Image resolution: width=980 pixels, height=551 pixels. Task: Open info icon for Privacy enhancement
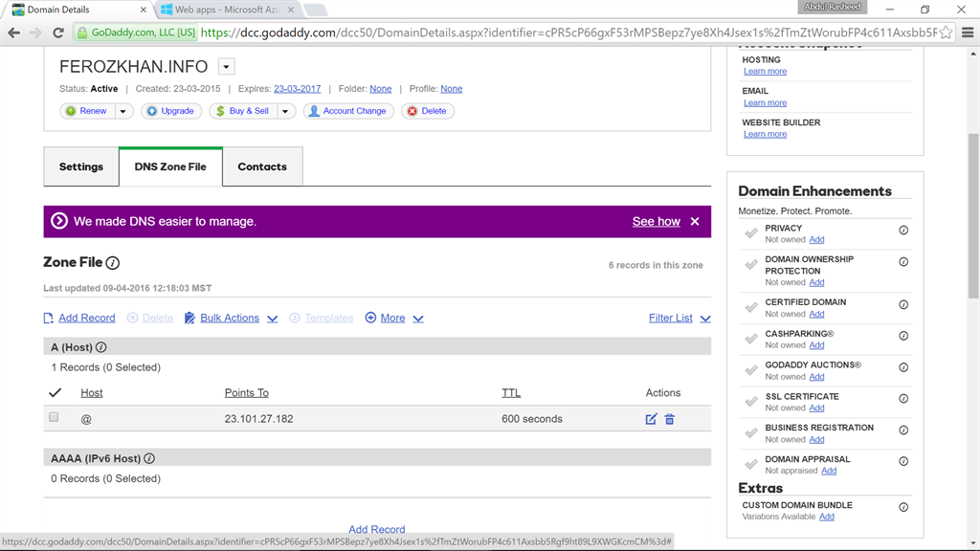click(903, 231)
